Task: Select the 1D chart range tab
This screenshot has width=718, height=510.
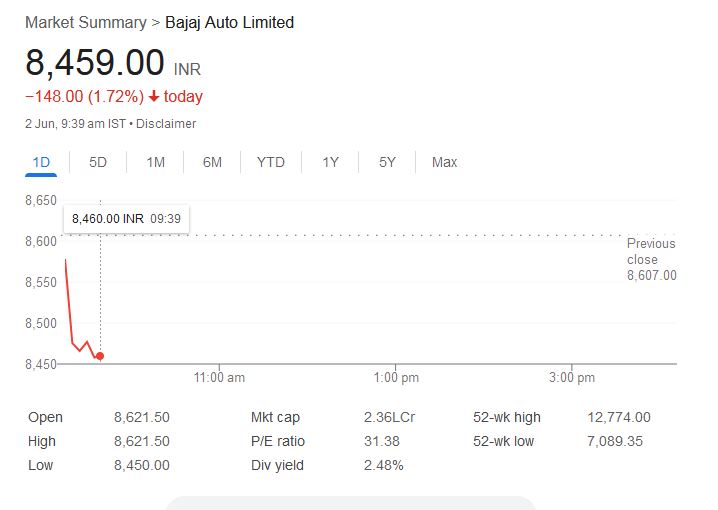Action: click(x=41, y=162)
